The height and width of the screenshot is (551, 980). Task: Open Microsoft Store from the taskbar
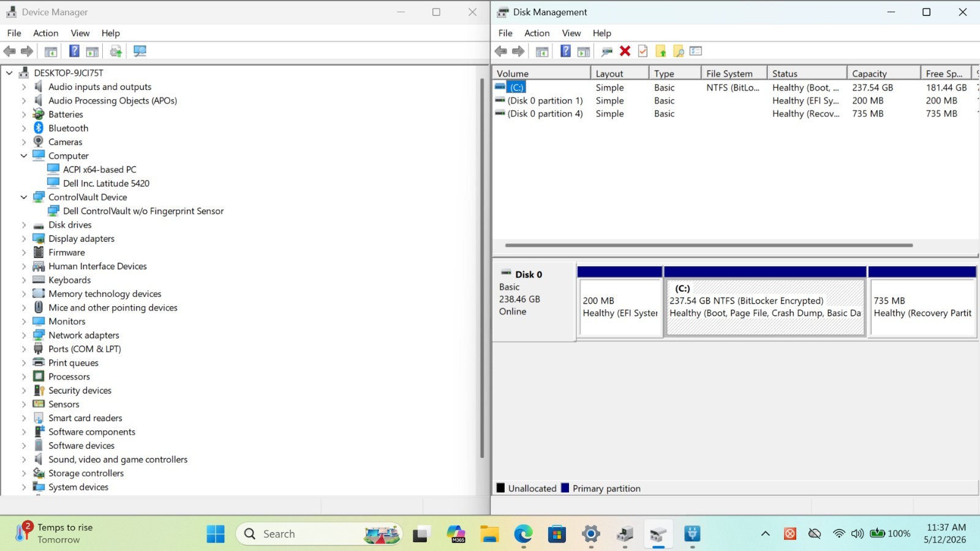pyautogui.click(x=557, y=534)
